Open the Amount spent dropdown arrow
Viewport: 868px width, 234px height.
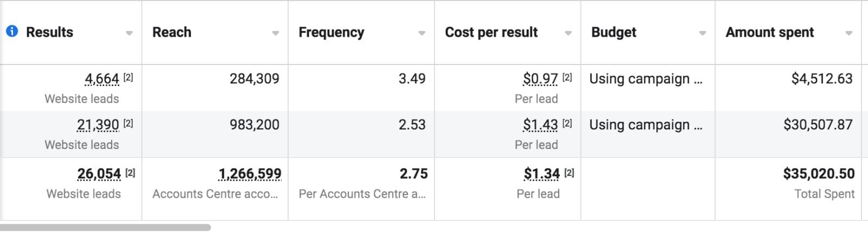tap(849, 33)
